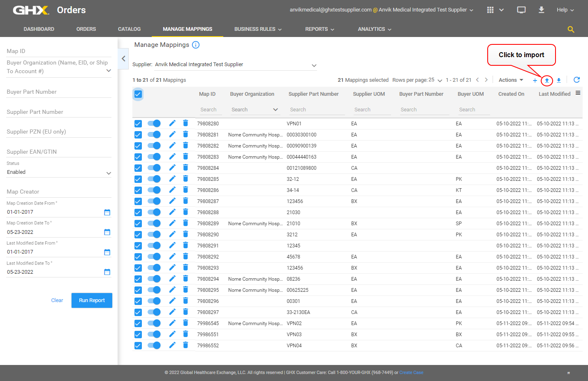
Task: Expand the supplier account dropdown in header
Action: 471,10
